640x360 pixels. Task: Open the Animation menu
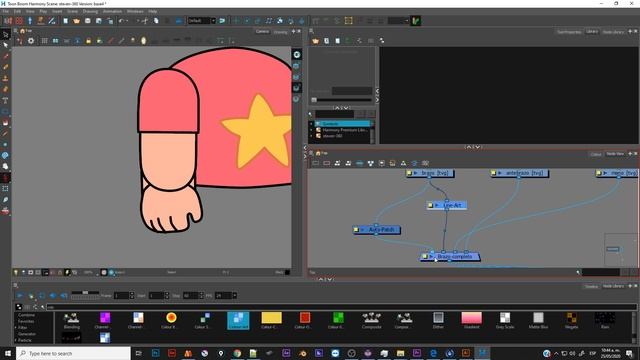pos(112,11)
